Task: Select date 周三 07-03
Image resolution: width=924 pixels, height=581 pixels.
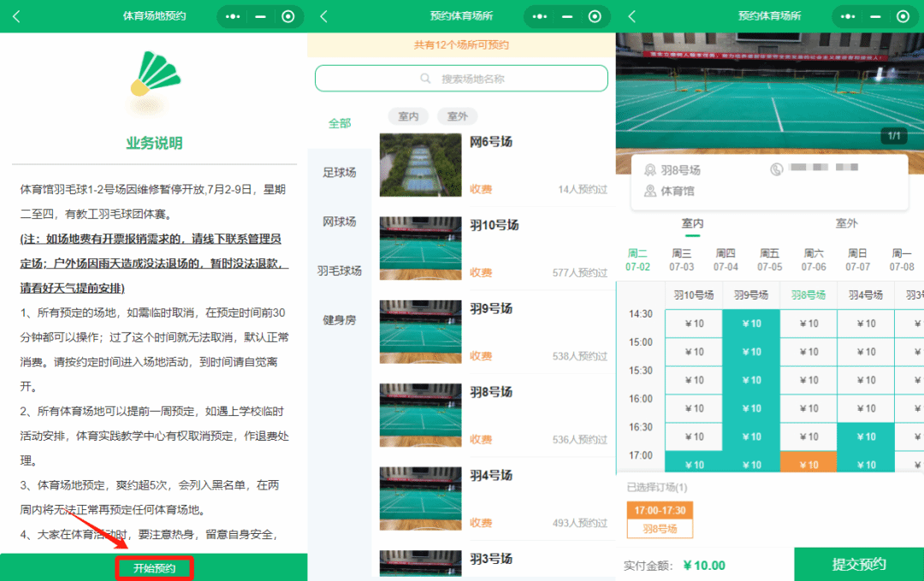Action: [682, 260]
